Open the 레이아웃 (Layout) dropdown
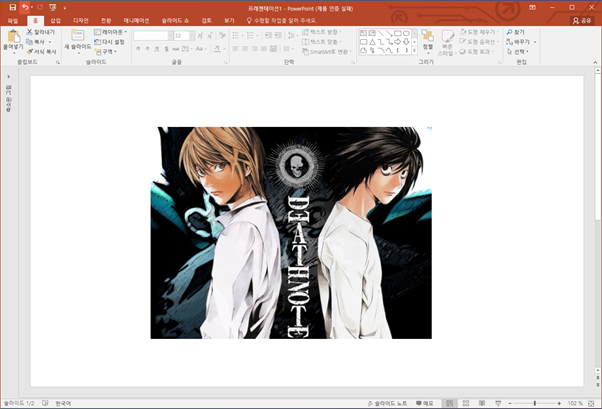 tap(111, 32)
